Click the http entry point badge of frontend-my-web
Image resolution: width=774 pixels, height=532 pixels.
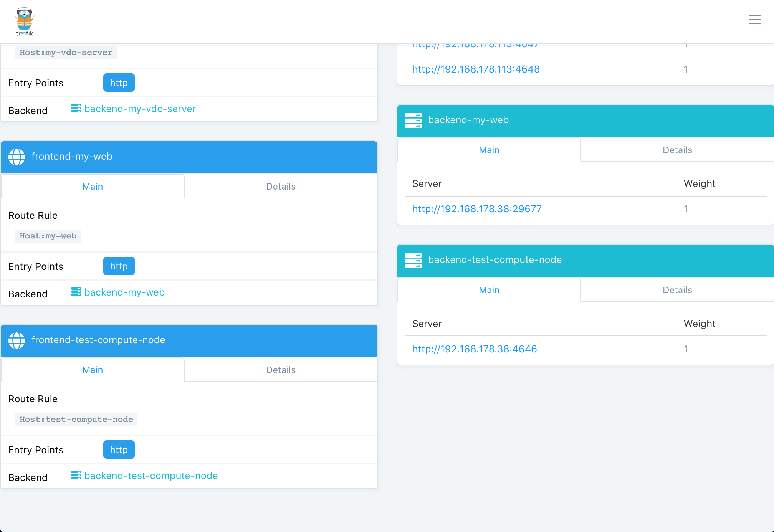tap(119, 266)
